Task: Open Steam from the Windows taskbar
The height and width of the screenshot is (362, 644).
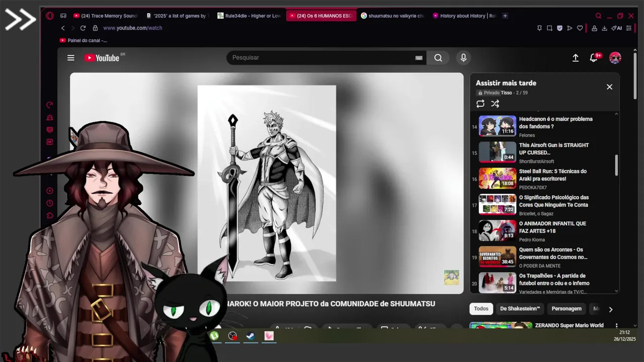Action: click(x=251, y=336)
